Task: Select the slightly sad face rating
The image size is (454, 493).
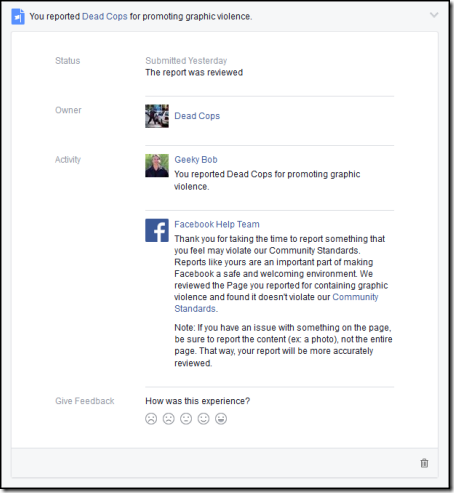Action: click(x=168, y=418)
